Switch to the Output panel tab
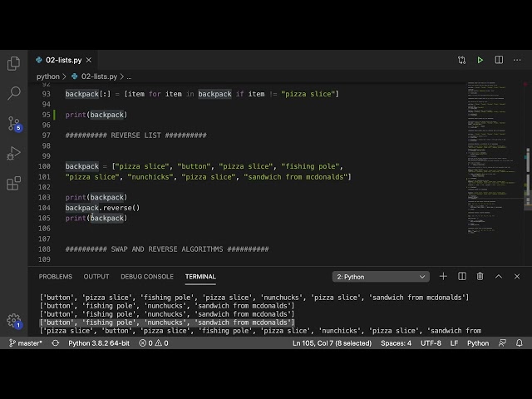The image size is (532, 399). (96, 277)
